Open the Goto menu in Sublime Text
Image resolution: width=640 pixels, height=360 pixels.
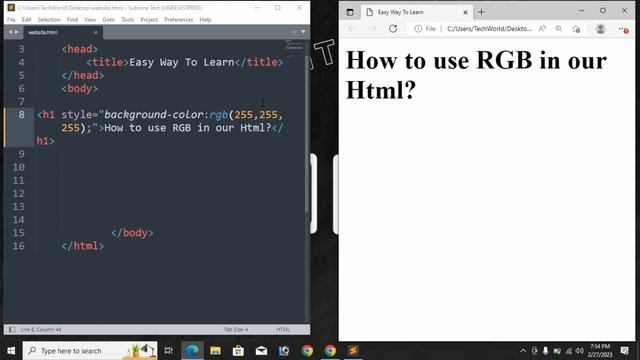tap(109, 20)
